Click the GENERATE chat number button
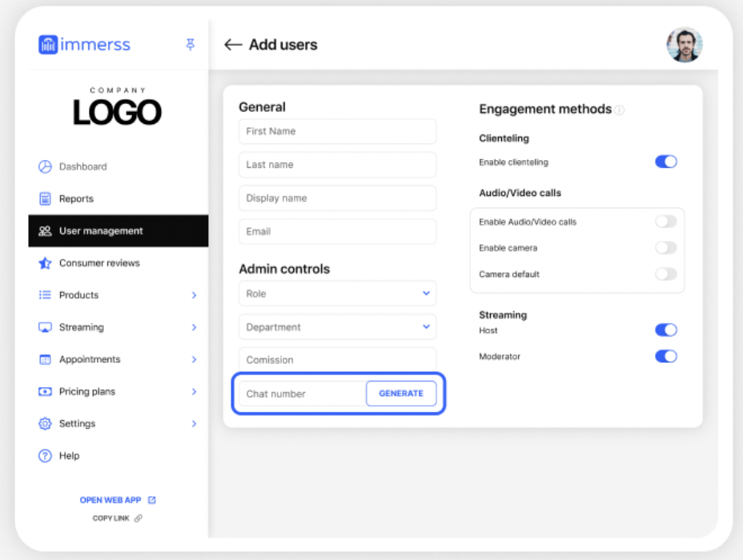743x560 pixels. point(401,393)
